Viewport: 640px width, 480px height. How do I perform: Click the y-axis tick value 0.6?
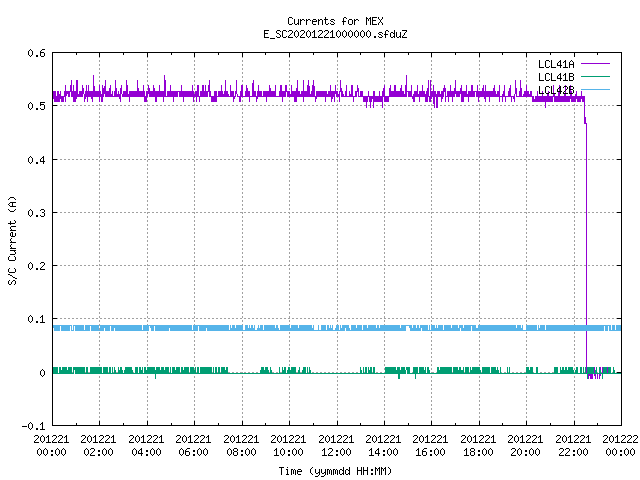(x=36, y=53)
